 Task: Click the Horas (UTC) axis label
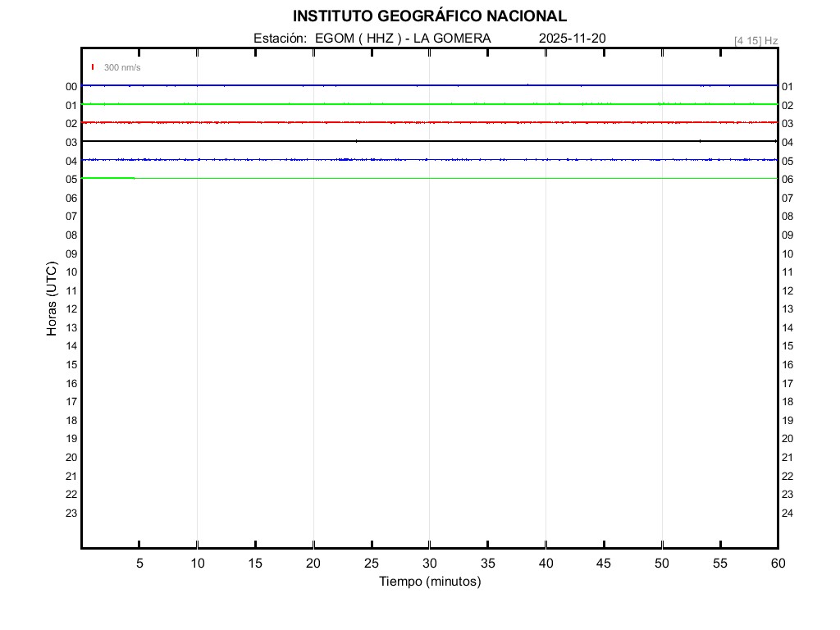pyautogui.click(x=52, y=299)
